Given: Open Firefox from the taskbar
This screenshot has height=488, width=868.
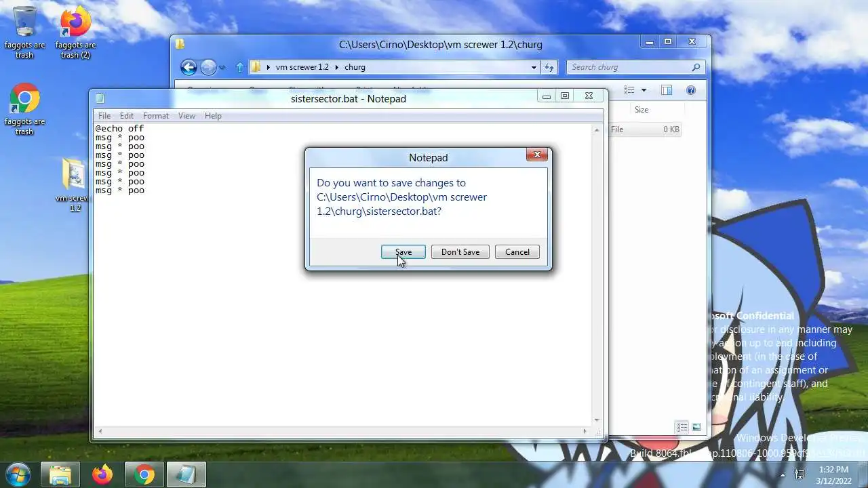Looking at the screenshot, I should 102,474.
